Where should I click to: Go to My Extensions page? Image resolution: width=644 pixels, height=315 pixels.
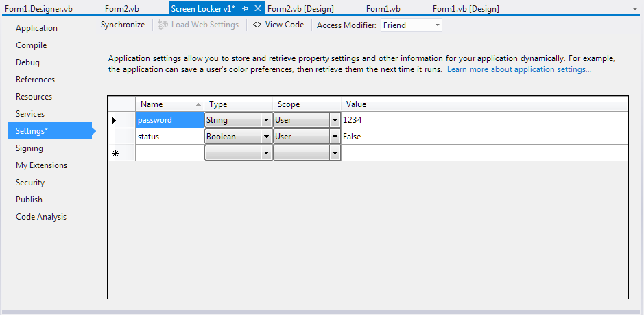[x=41, y=165]
